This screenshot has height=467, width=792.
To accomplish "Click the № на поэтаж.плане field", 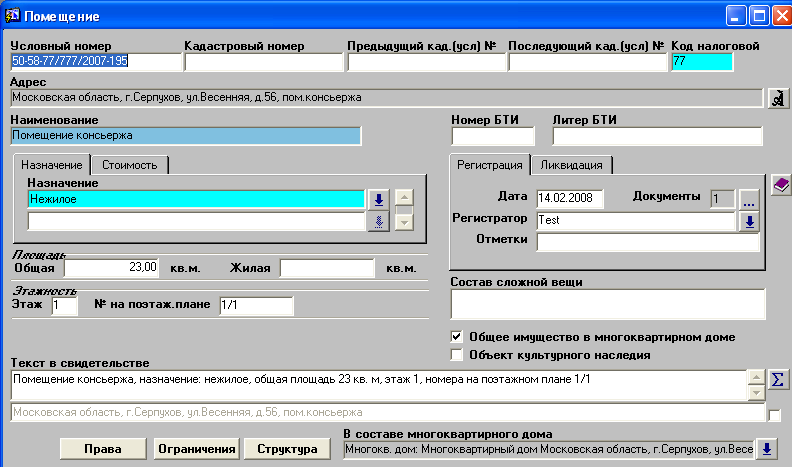I will [257, 305].
